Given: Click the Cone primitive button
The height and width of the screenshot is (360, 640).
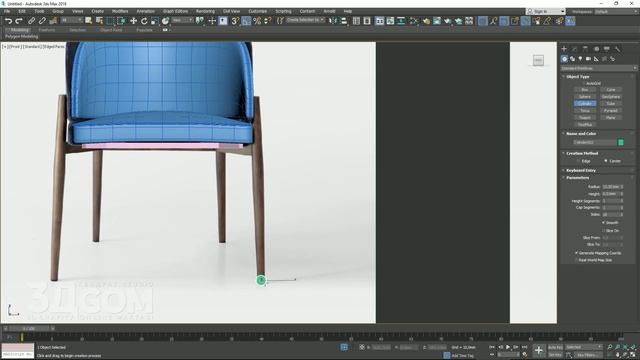Looking at the screenshot, I should pyautogui.click(x=611, y=89).
